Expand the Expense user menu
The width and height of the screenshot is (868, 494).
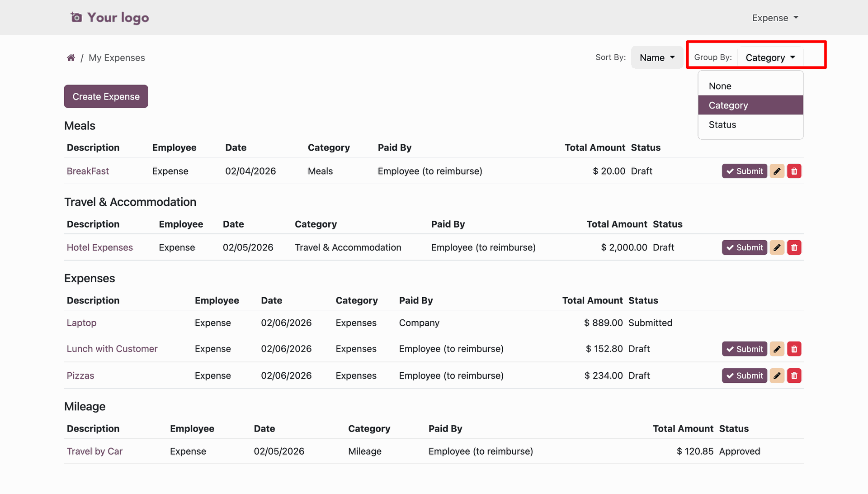point(775,18)
